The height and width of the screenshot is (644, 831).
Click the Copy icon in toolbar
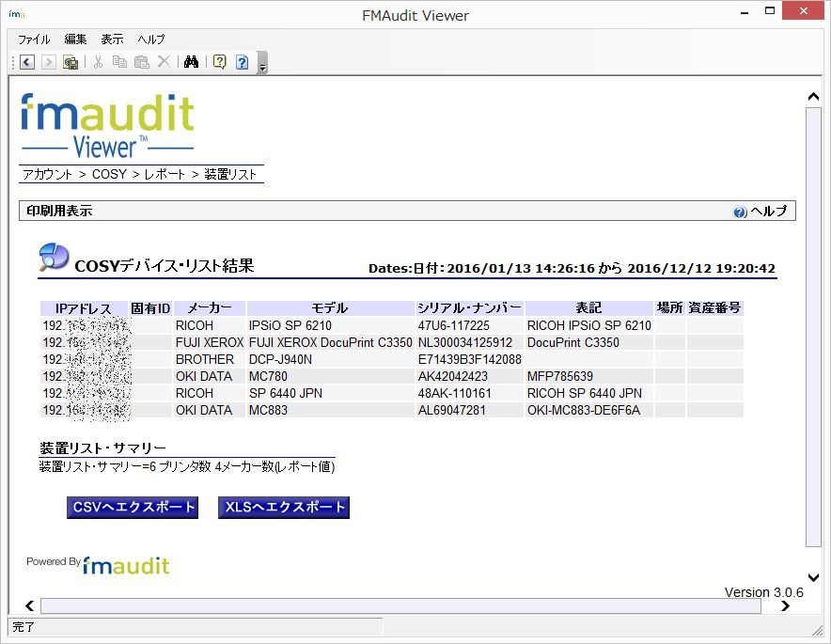[119, 62]
